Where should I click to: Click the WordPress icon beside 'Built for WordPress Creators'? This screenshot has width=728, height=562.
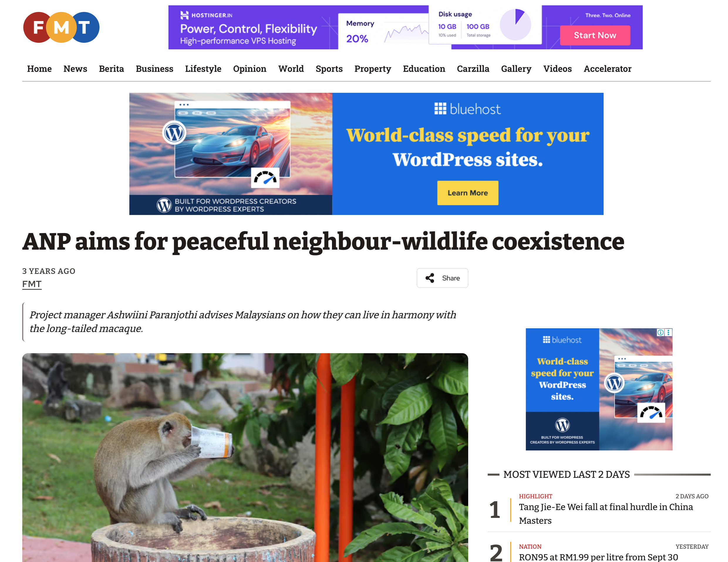point(164,205)
